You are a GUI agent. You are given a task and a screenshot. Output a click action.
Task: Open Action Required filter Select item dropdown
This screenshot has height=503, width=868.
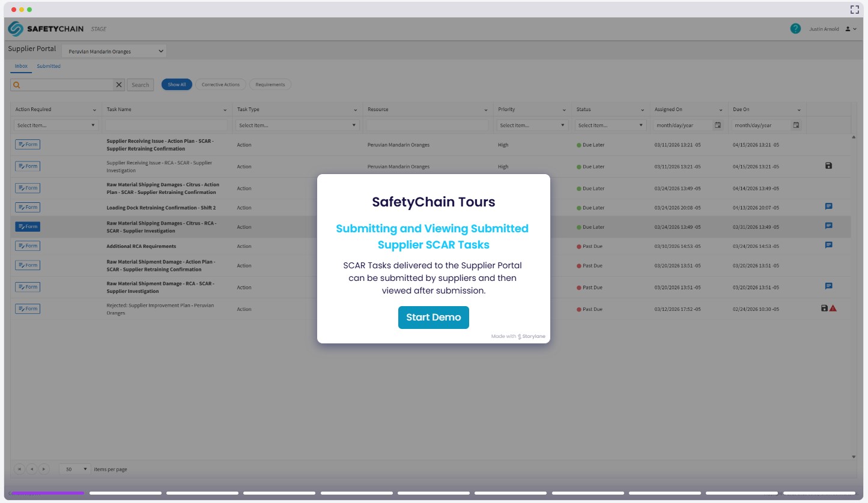[56, 125]
